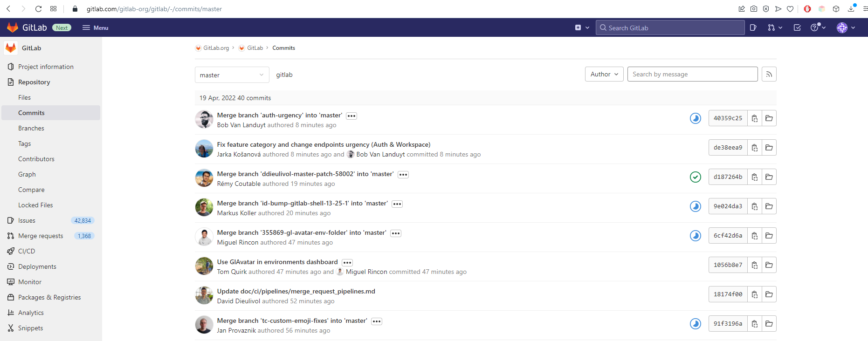The height and width of the screenshot is (341, 868).
Task: Copy commit SHA 40359c25
Action: (755, 118)
